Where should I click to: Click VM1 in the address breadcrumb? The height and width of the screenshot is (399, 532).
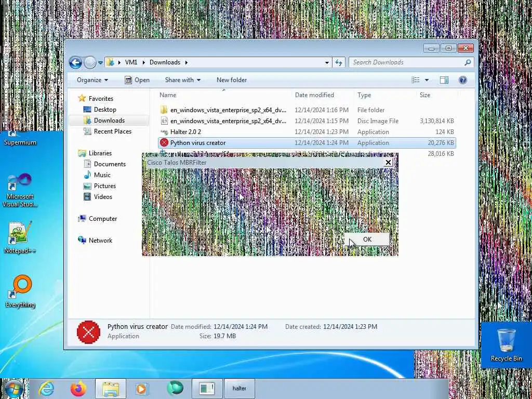(x=131, y=62)
